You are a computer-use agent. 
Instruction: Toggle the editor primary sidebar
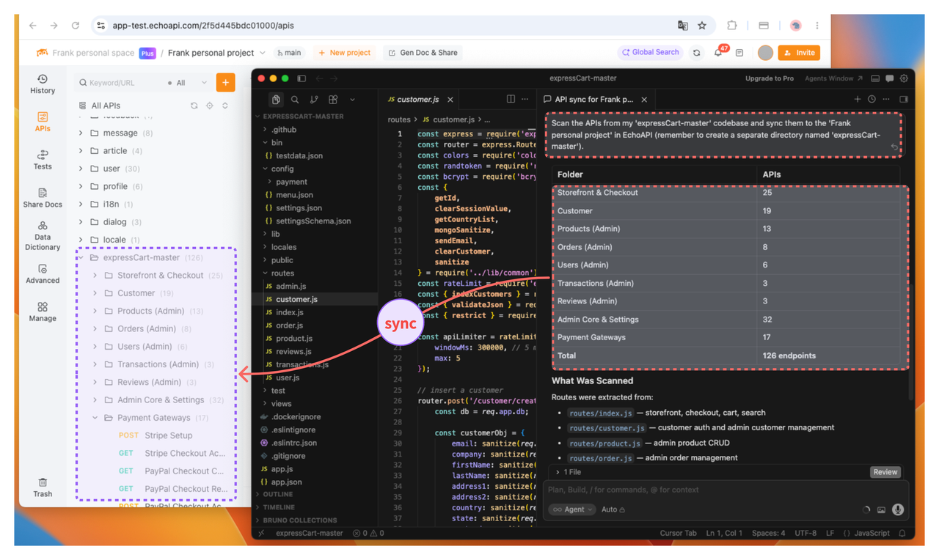click(x=302, y=78)
